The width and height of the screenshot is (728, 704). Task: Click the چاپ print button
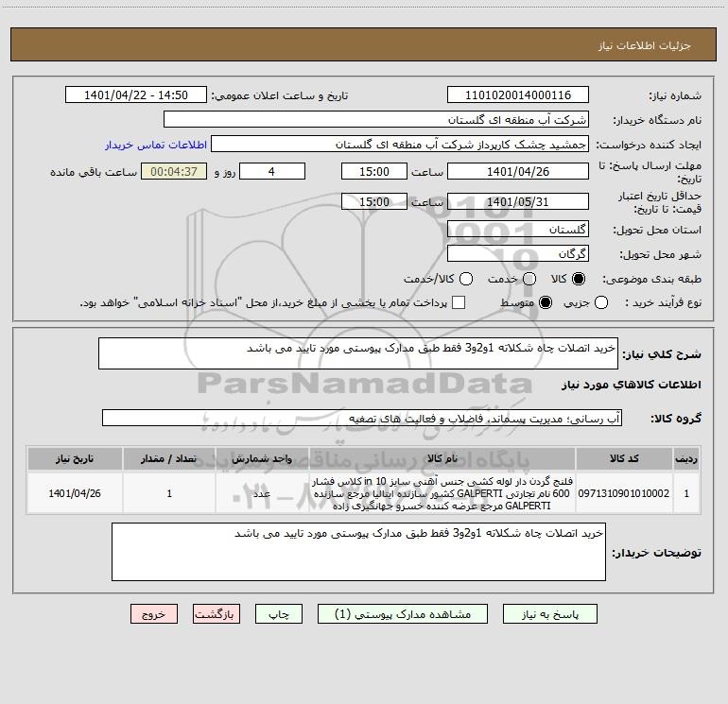[x=279, y=614]
